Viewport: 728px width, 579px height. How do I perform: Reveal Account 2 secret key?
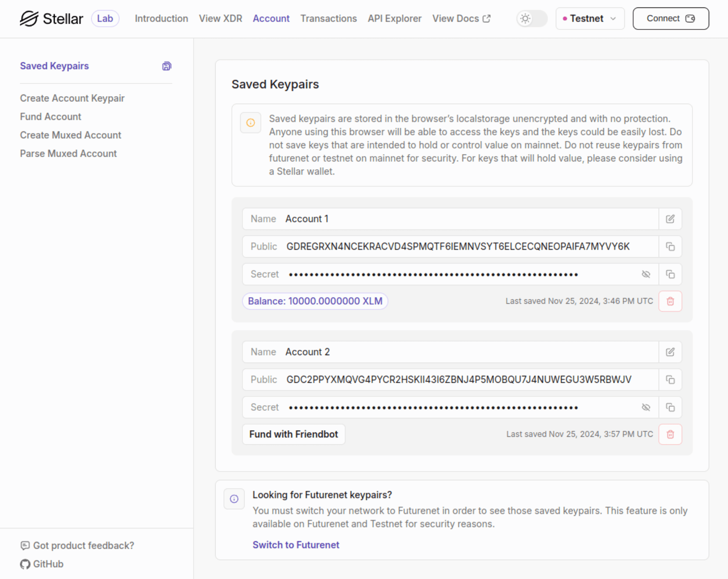645,407
